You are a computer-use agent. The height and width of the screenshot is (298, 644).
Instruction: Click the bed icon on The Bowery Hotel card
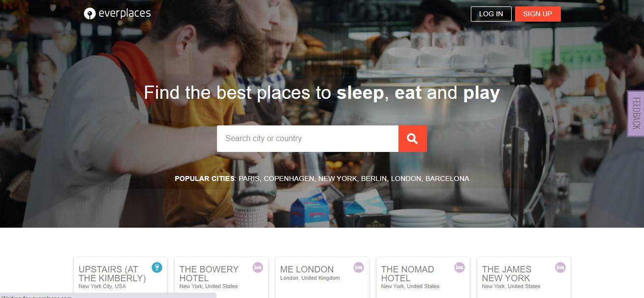pyautogui.click(x=258, y=268)
